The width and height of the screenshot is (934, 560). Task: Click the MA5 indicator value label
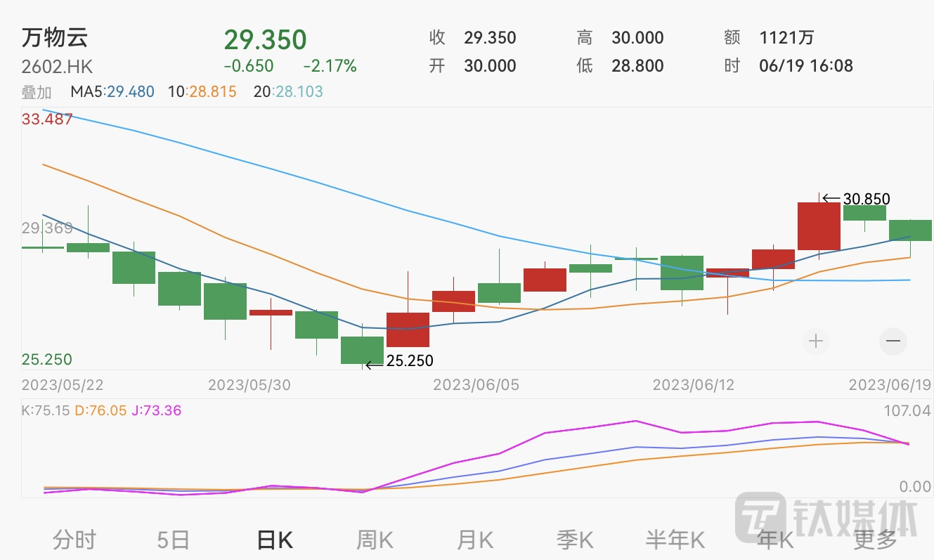click(x=112, y=92)
